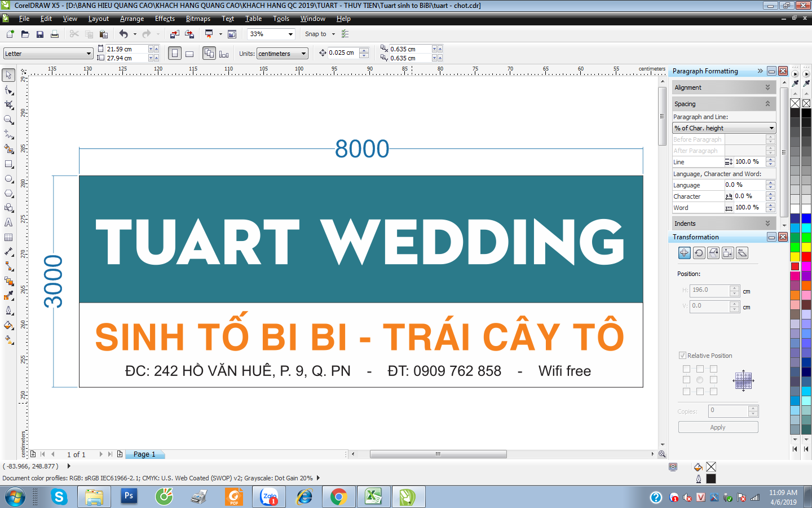Switch page to portrait orientation
812x508 pixels.
pyautogui.click(x=175, y=54)
